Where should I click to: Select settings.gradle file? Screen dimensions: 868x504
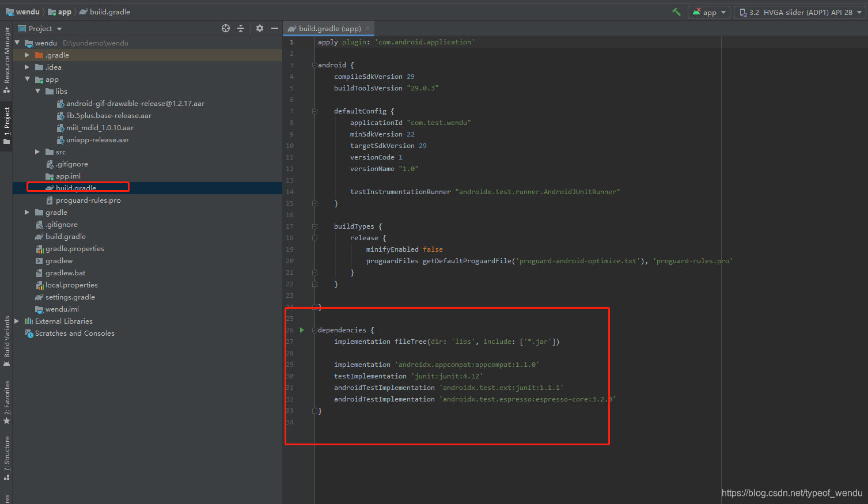[x=70, y=297]
